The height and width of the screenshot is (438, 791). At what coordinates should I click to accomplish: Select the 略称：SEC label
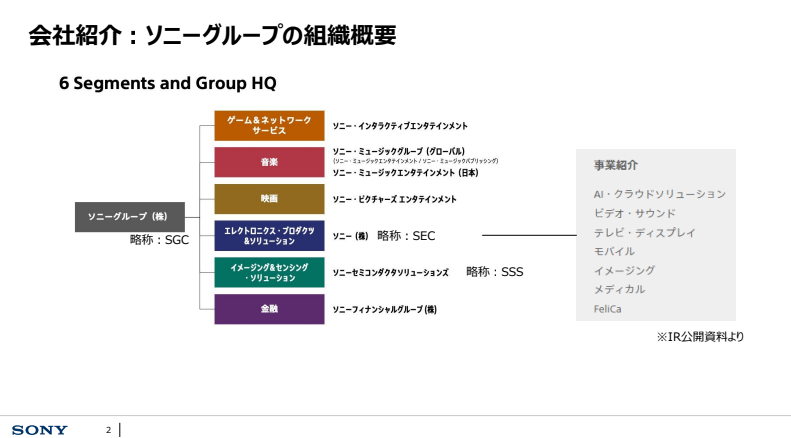click(406, 236)
